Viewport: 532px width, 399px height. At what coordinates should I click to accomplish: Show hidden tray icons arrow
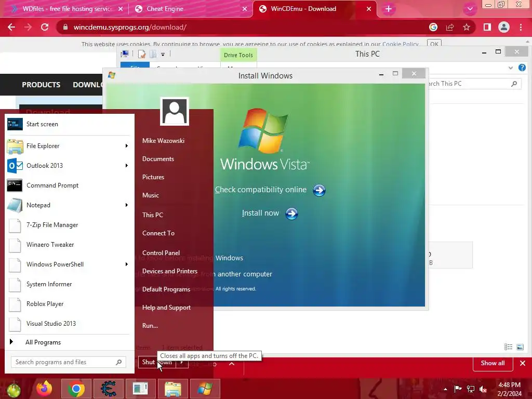click(x=445, y=389)
